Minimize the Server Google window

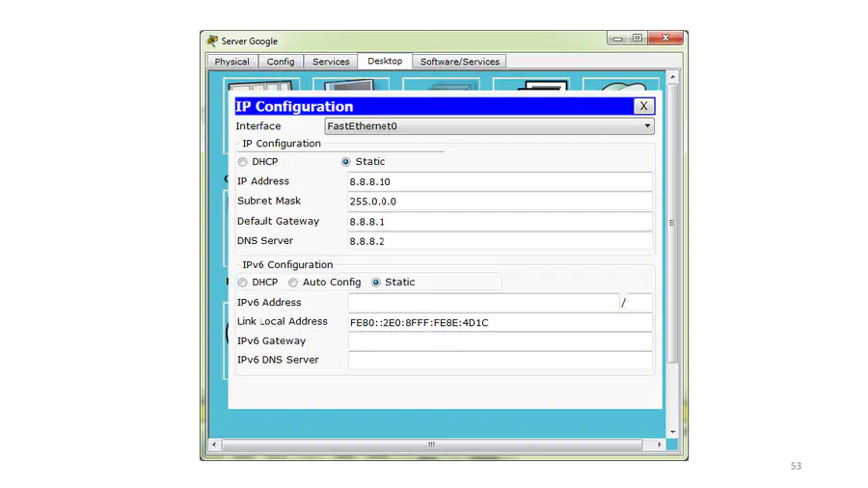pos(618,39)
